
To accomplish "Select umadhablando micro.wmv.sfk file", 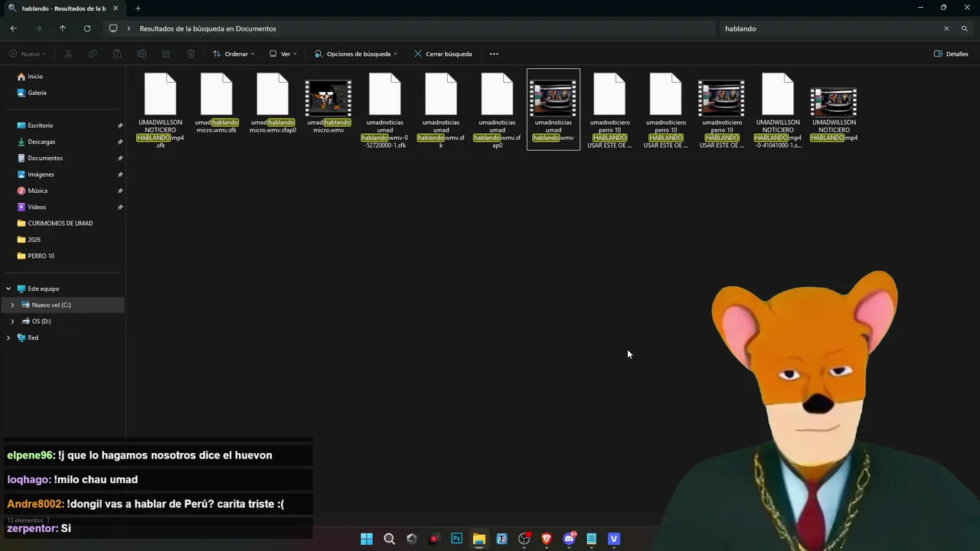I will (216, 103).
